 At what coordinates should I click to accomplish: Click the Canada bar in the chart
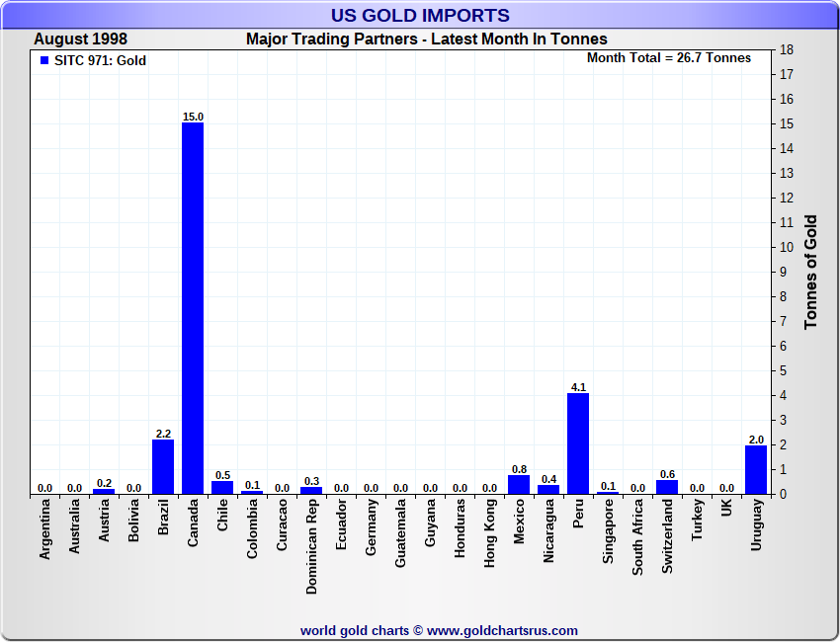point(193,308)
